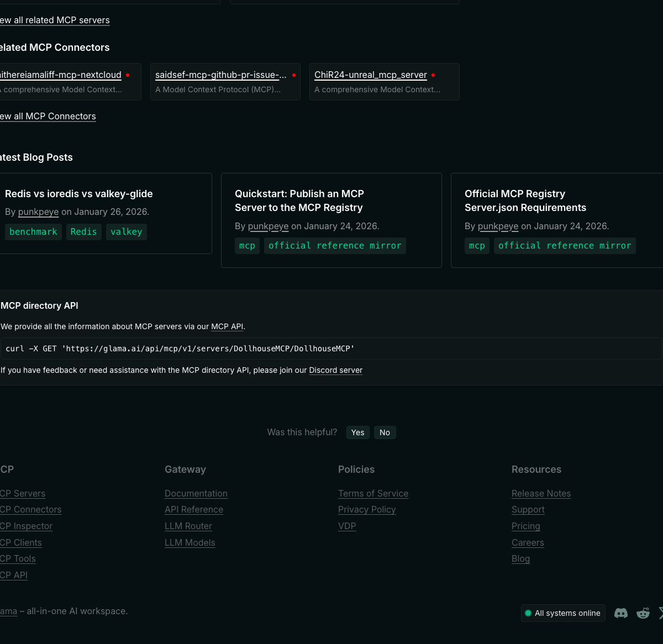Click the All systems online status badge
This screenshot has width=663, height=644.
point(562,613)
